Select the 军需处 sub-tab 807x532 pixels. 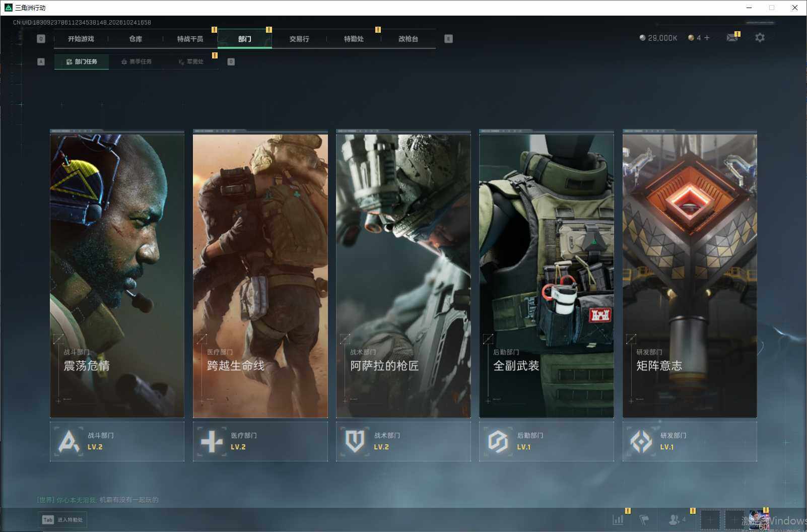tap(191, 62)
